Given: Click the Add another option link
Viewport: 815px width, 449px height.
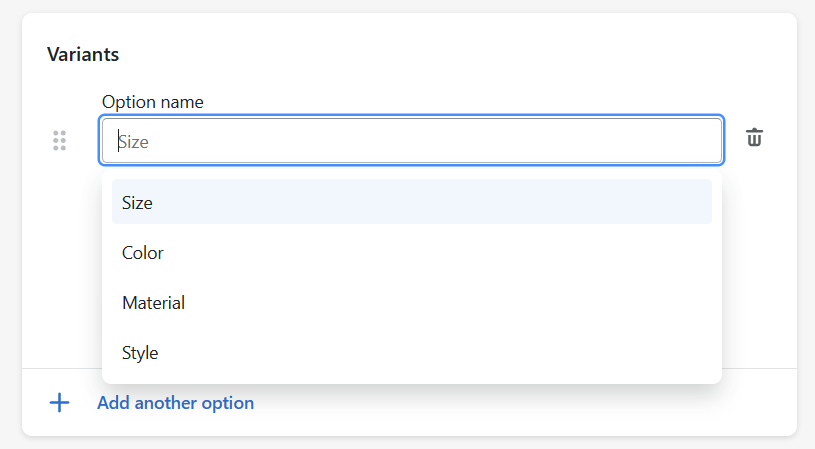Looking at the screenshot, I should point(176,403).
